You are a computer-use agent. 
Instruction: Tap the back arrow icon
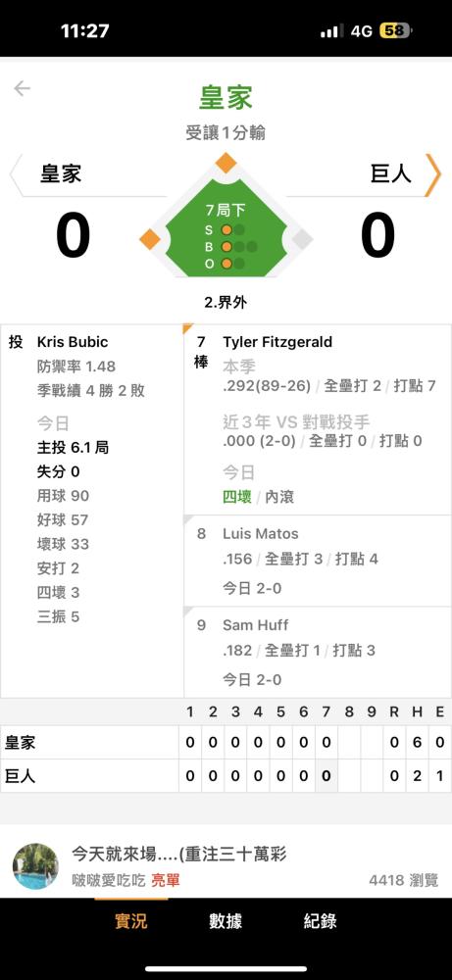coord(22,89)
